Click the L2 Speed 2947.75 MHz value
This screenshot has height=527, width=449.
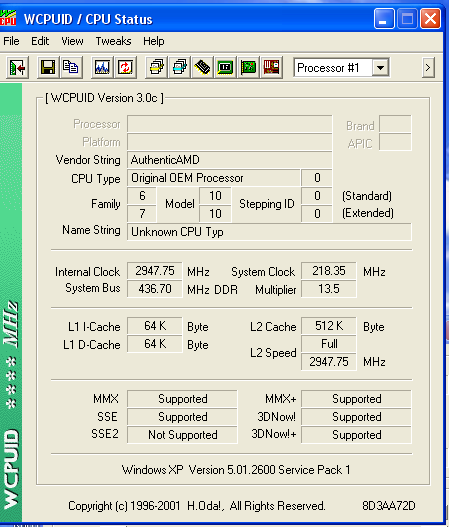coord(329,362)
